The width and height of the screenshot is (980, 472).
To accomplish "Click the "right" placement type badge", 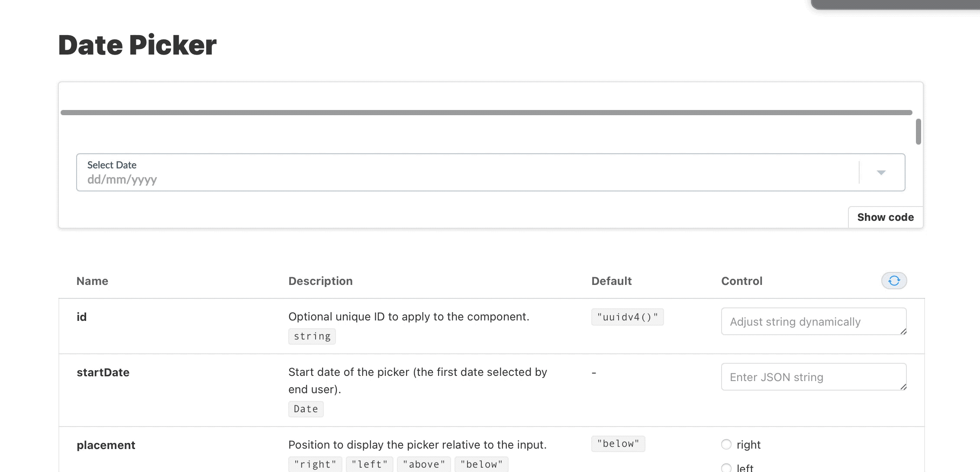I will tap(315, 464).
